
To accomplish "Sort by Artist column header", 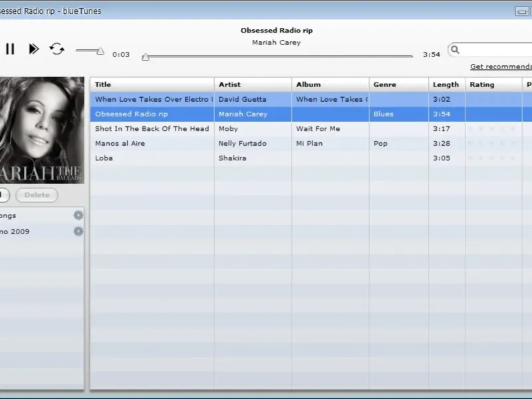I will point(253,84).
